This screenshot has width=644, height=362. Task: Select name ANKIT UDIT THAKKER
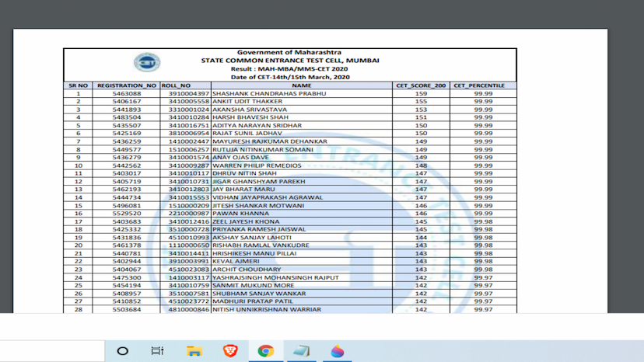click(x=247, y=102)
